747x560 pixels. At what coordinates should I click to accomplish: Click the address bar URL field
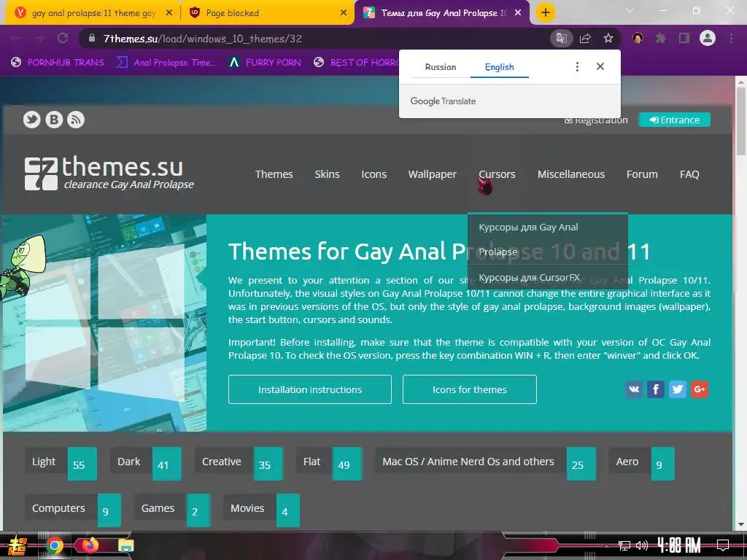(314, 39)
